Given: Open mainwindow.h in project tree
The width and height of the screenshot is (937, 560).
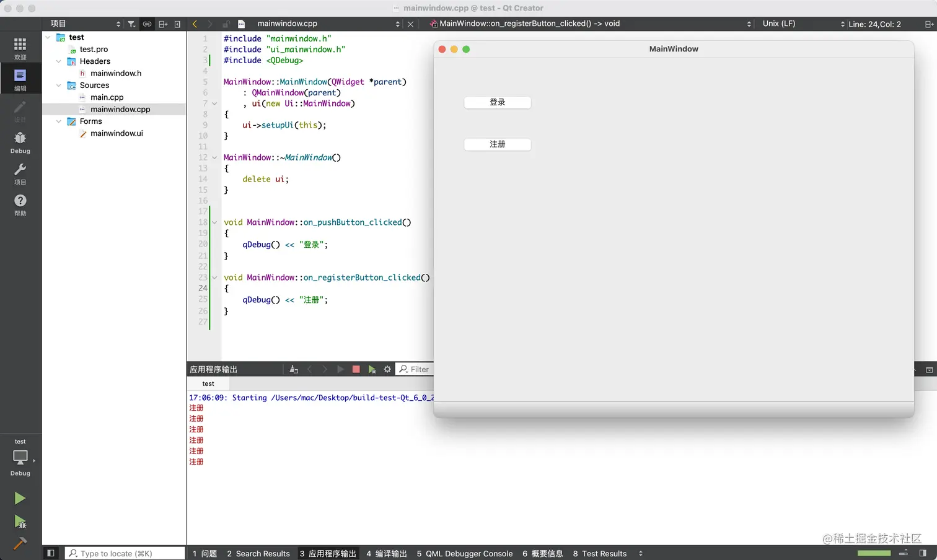Looking at the screenshot, I should tap(116, 73).
